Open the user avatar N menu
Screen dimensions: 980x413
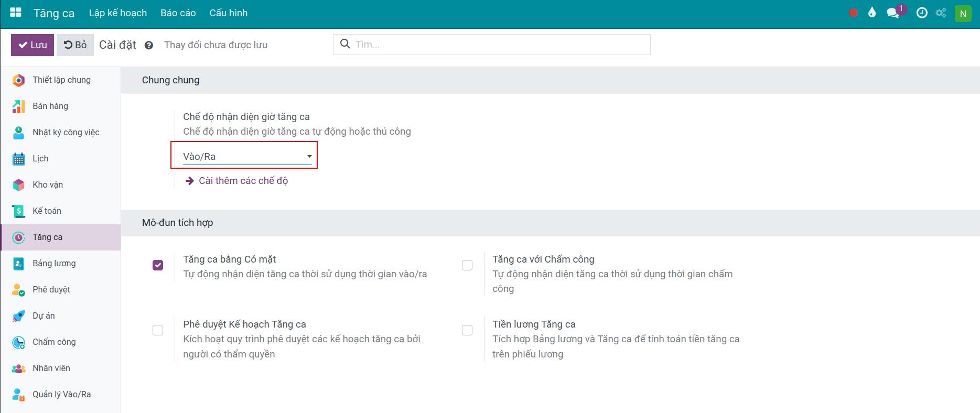963,13
